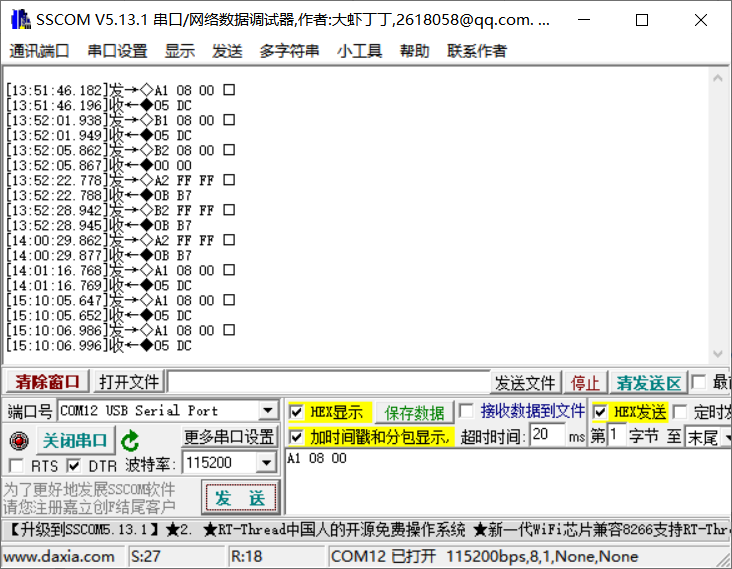
Task: Toggle the 加时间戳和分包显示 checkbox
Action: [296, 437]
